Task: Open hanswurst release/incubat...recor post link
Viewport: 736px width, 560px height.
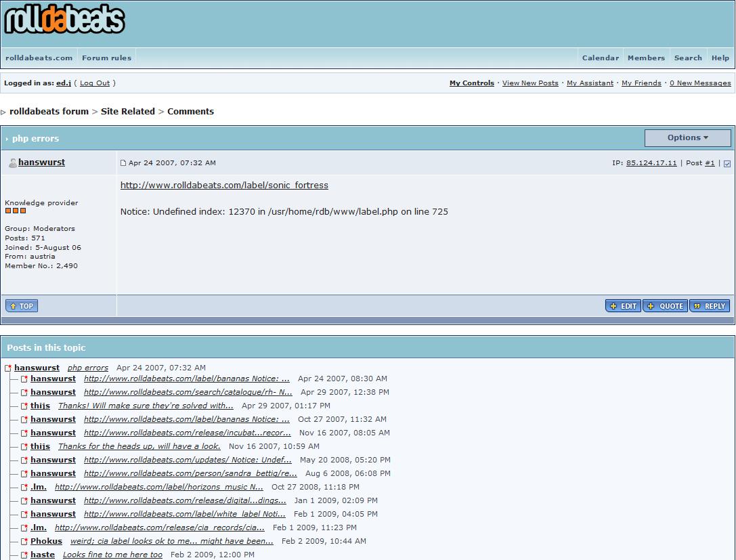Action: click(x=188, y=433)
